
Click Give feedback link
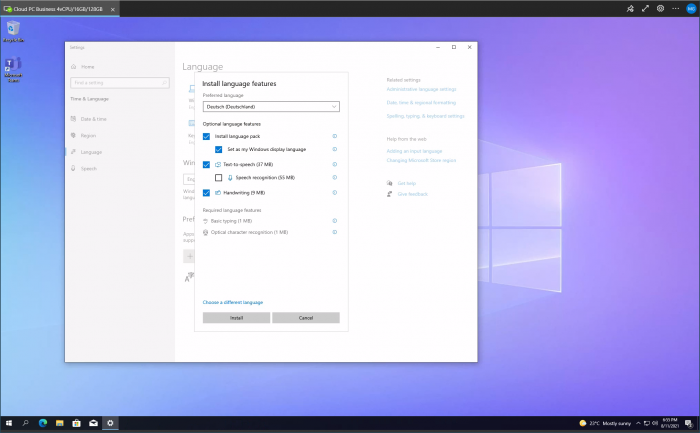[412, 194]
